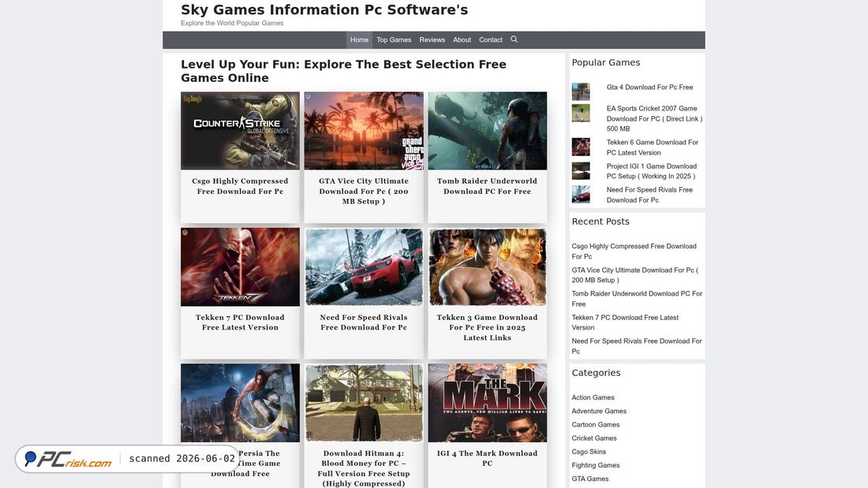Click small EA Sports Cricket 2007 icon
868x488 pixels.
pos(581,113)
